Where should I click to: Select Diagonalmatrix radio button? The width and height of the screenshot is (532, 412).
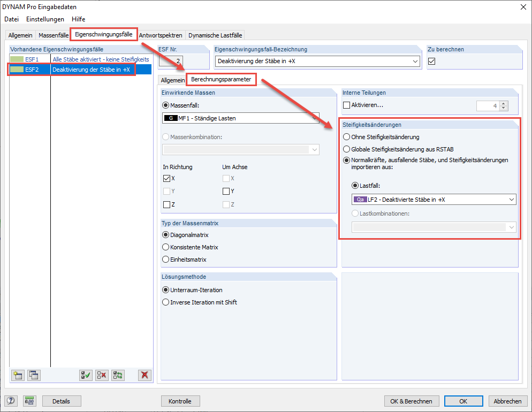(x=165, y=235)
